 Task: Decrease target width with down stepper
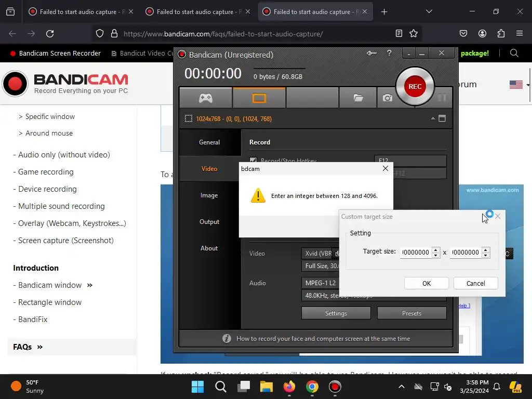[x=436, y=255]
